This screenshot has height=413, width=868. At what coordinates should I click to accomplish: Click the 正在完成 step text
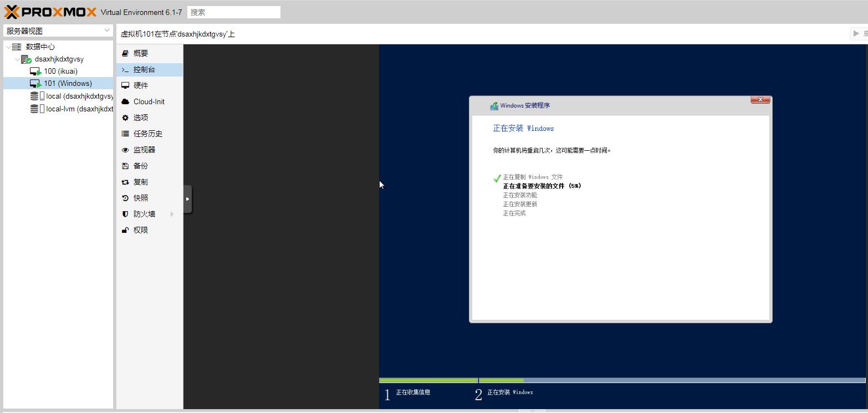point(514,213)
